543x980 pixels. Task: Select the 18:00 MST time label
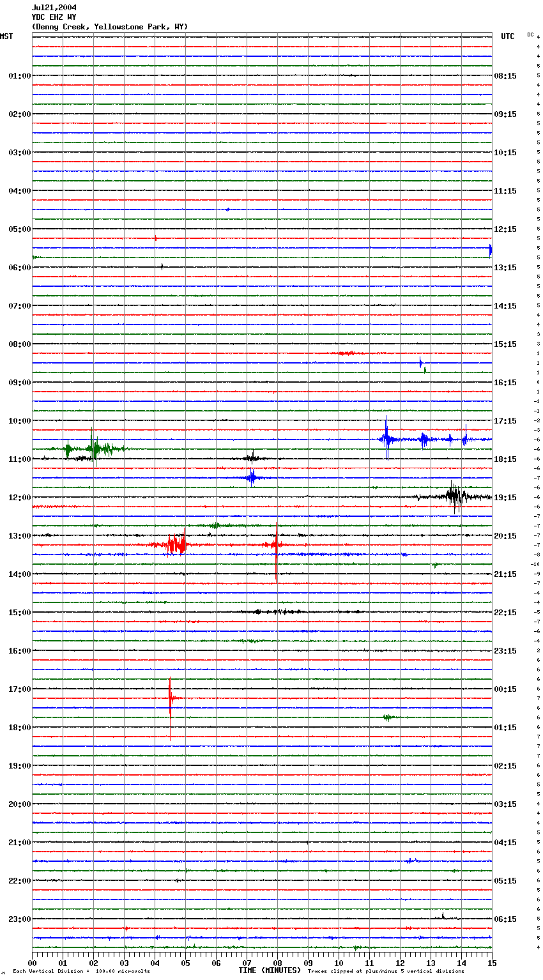(x=20, y=728)
